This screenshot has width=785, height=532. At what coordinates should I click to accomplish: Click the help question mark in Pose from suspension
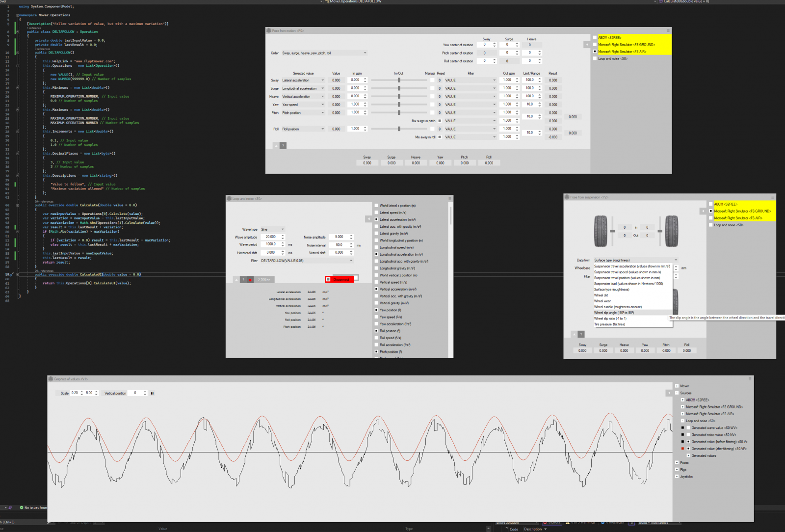(x=581, y=334)
